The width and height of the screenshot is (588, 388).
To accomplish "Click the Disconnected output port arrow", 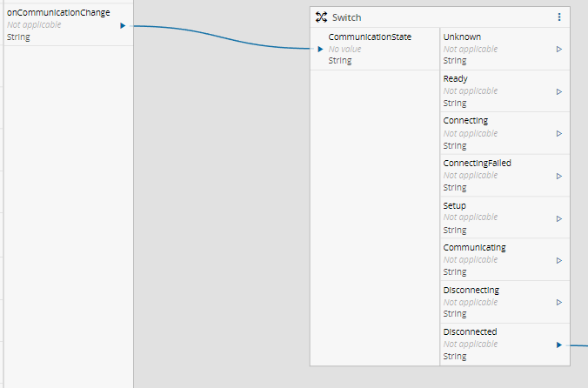I will pyautogui.click(x=559, y=345).
